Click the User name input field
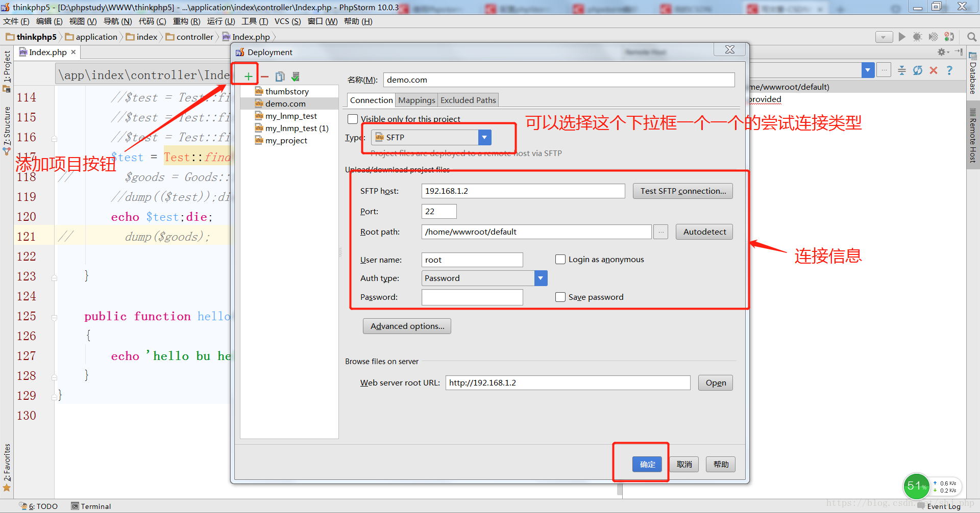 pyautogui.click(x=472, y=260)
